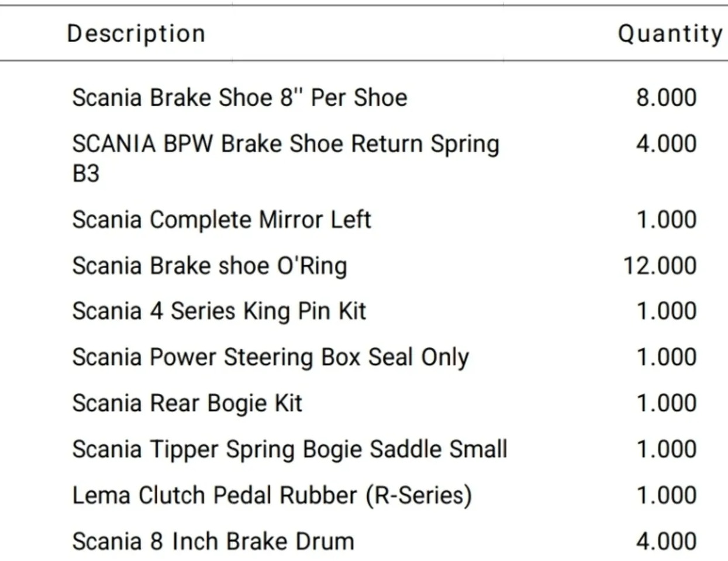Click quantity 4.000 of Return Spring B3
This screenshot has width=728, height=561.
(666, 144)
